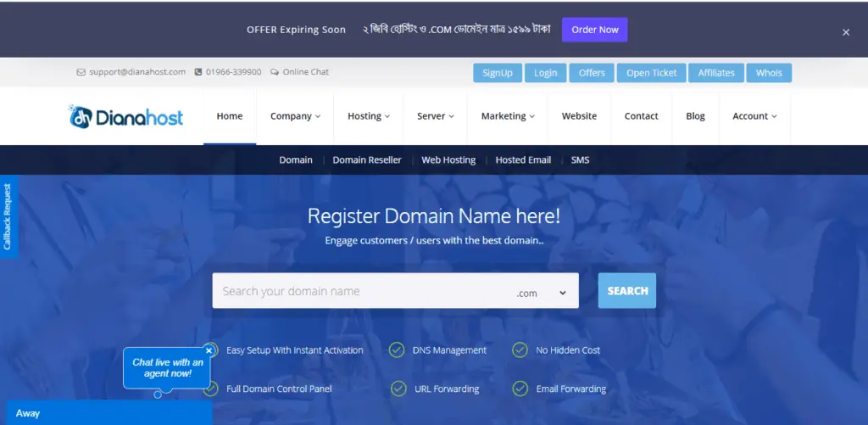Expand the Server menu dropdown

[x=436, y=116]
